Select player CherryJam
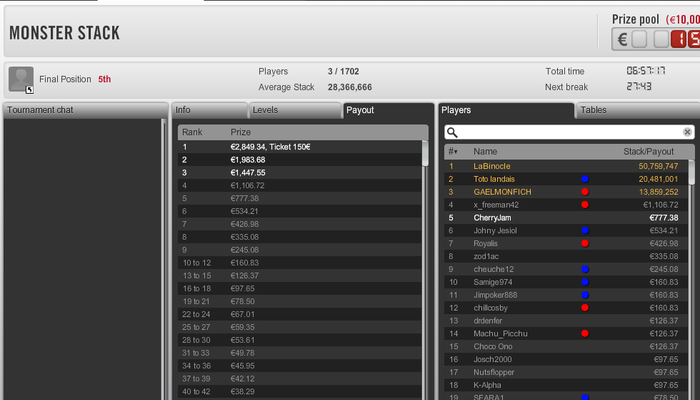 (567, 218)
